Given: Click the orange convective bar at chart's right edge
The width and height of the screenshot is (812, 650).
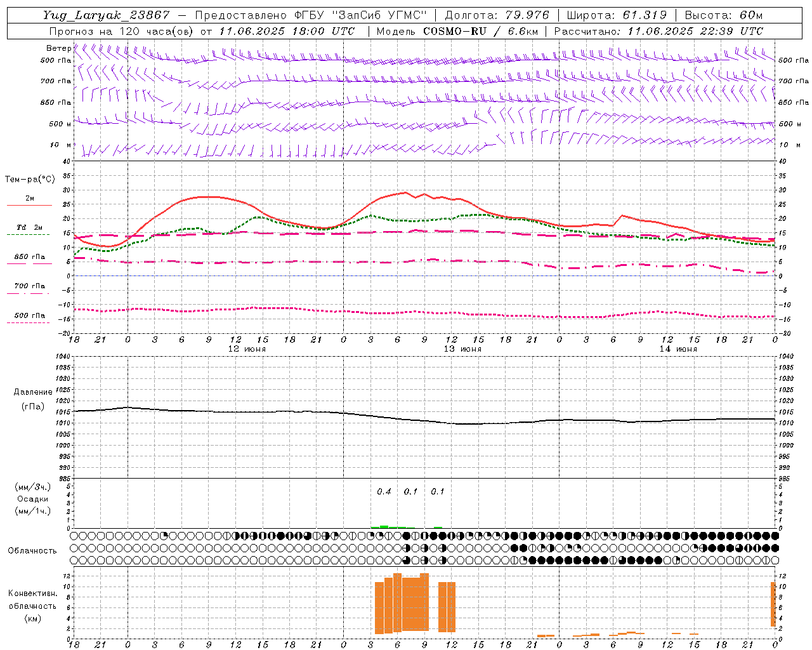Looking at the screenshot, I should click(773, 604).
